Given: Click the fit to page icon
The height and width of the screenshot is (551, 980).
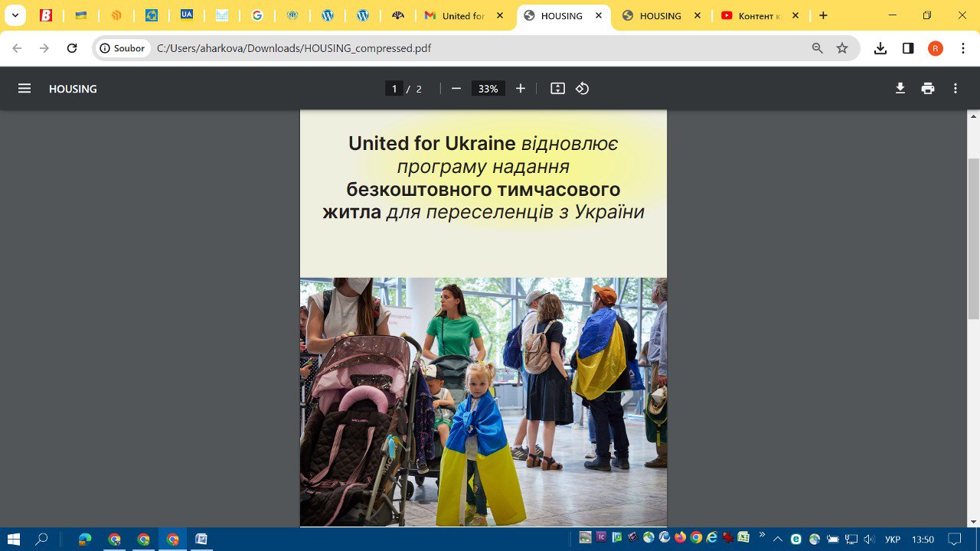Looking at the screenshot, I should 557,89.
